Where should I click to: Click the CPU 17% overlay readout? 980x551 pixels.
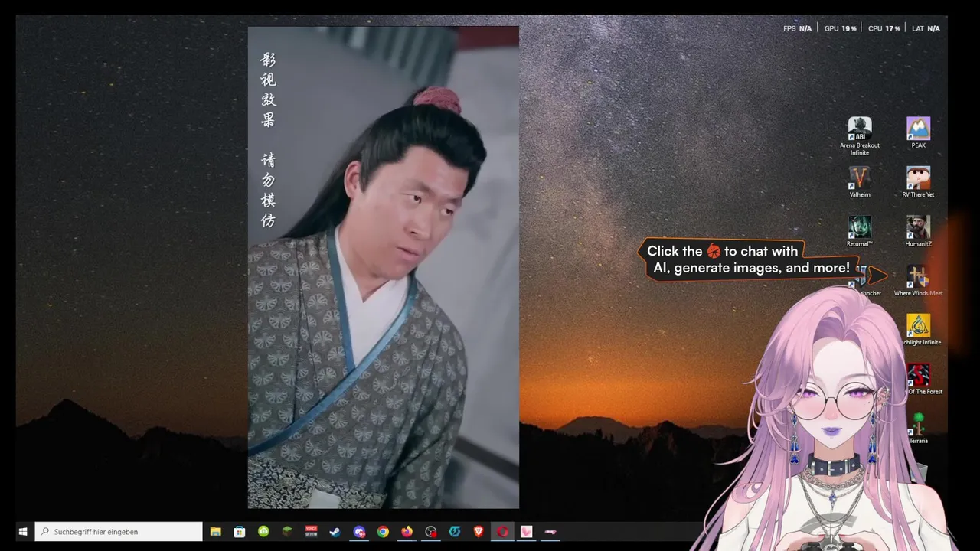tap(884, 28)
